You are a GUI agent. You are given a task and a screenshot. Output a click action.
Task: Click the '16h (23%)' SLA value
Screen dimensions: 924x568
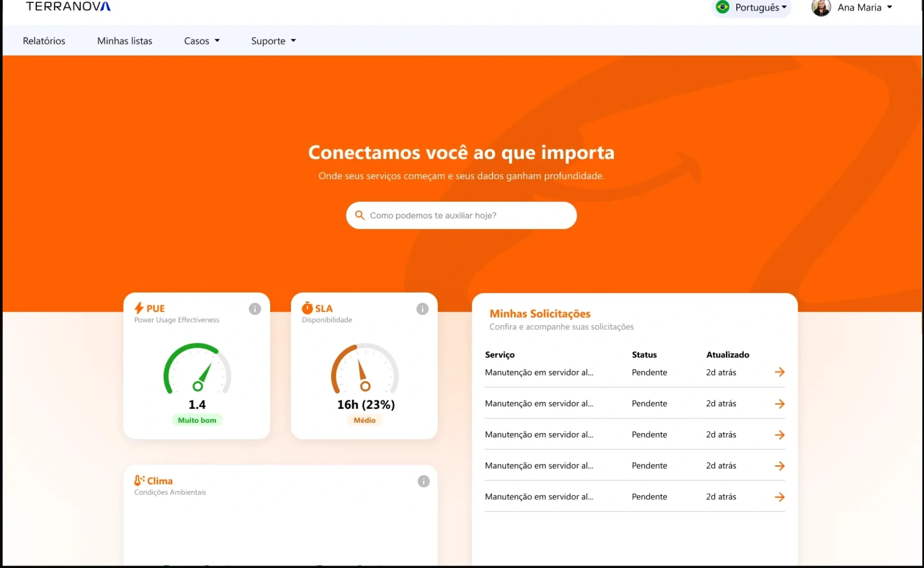coord(366,404)
